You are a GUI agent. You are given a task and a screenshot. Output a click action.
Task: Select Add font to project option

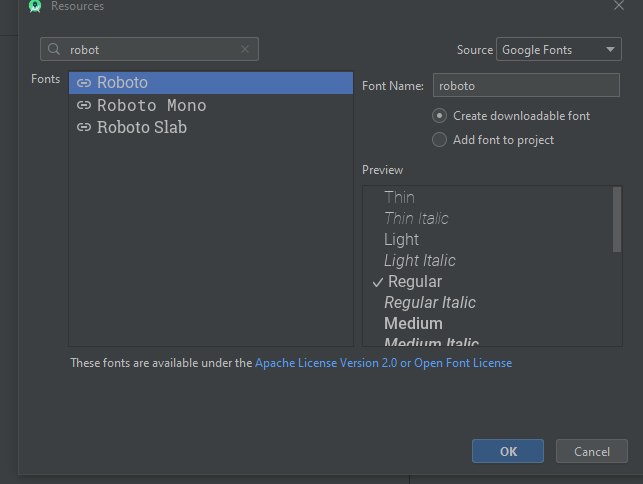(x=439, y=140)
